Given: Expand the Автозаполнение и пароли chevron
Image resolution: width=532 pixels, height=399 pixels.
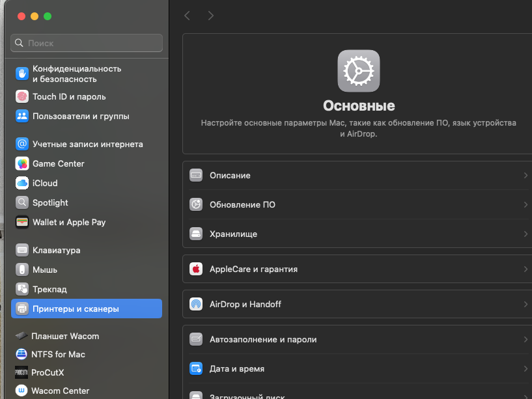Looking at the screenshot, I should pos(525,339).
